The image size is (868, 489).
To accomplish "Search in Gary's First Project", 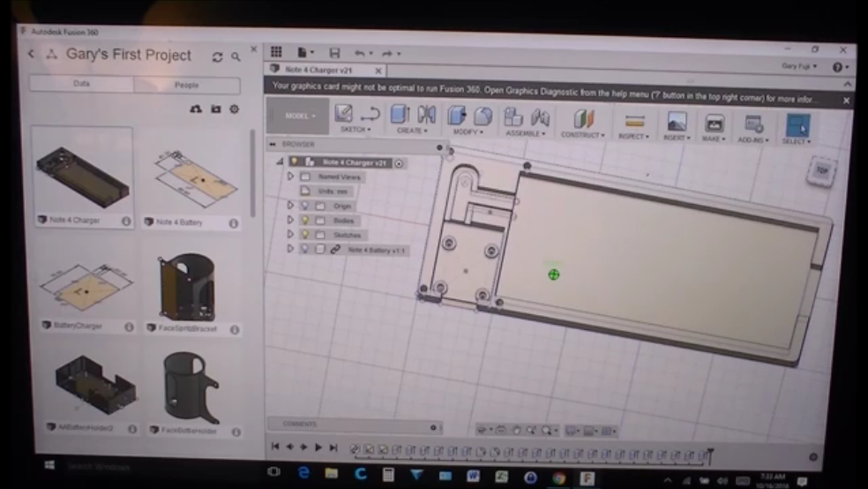I will tap(236, 56).
